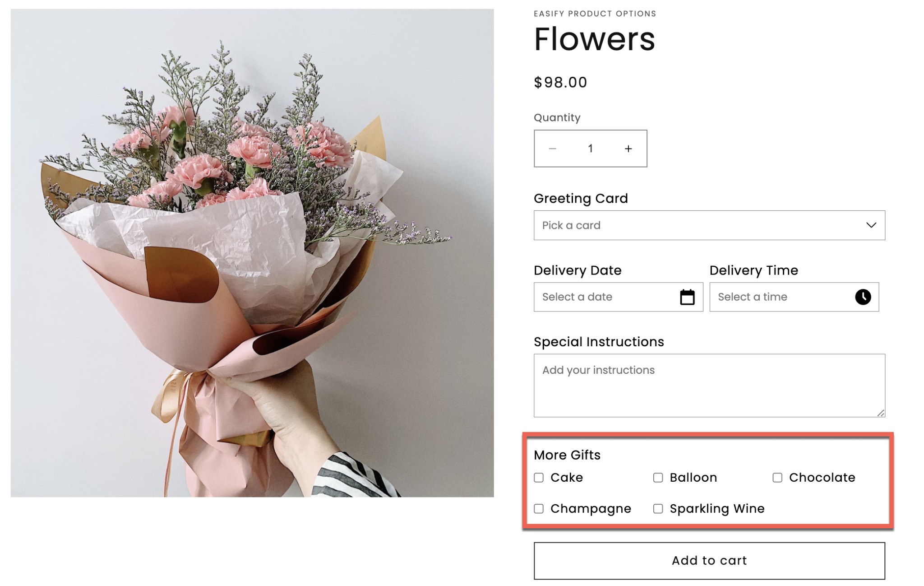
Task: Enable the Balloon checkbox
Action: tap(658, 477)
